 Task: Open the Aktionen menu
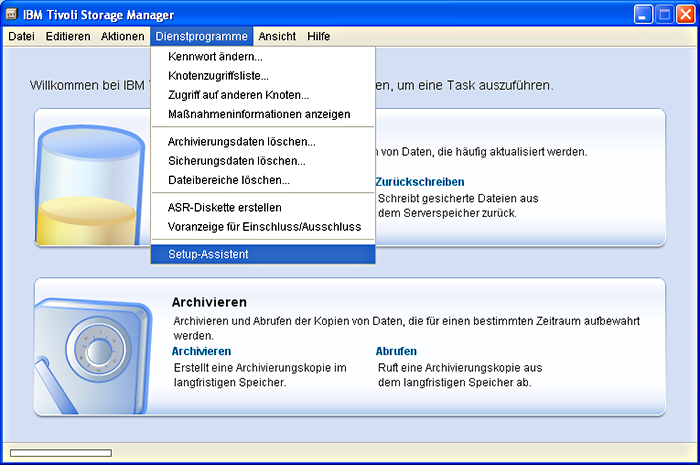(122, 36)
